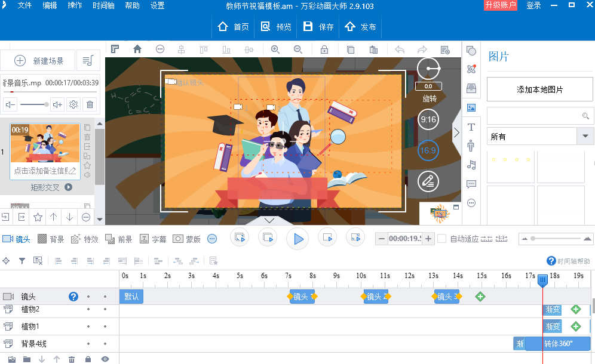Image resolution: width=595 pixels, height=364 pixels.
Task: Switch to the 特效 tab
Action: pos(85,239)
